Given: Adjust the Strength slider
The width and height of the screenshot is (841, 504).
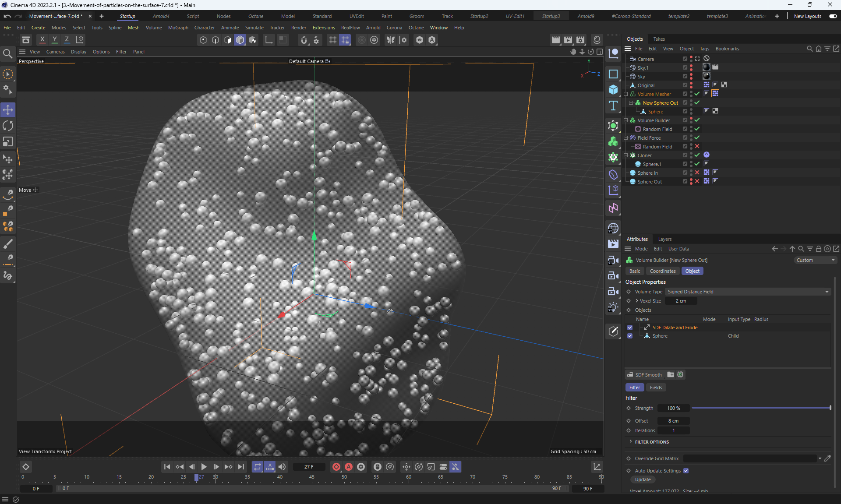Looking at the screenshot, I should 761,408.
